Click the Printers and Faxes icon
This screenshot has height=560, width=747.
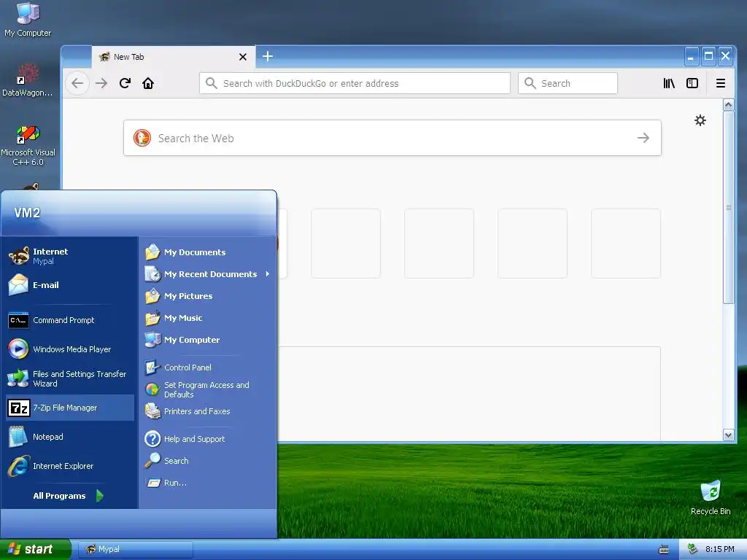152,411
